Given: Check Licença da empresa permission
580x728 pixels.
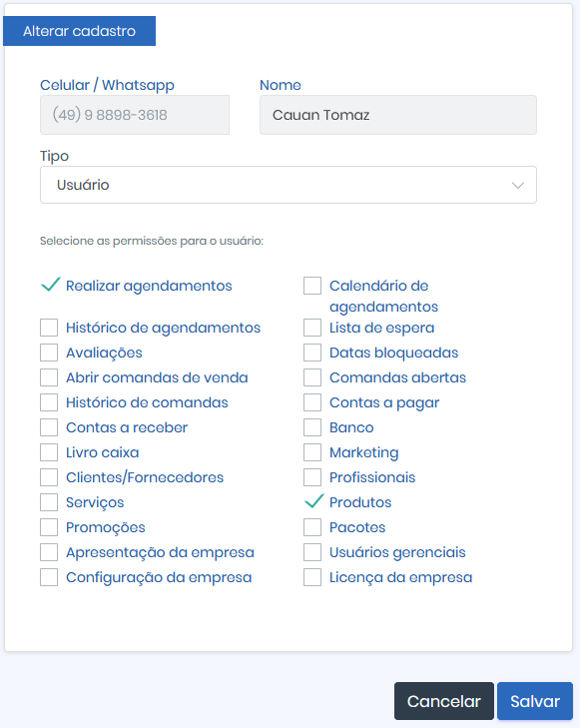Looking at the screenshot, I should coord(312,577).
